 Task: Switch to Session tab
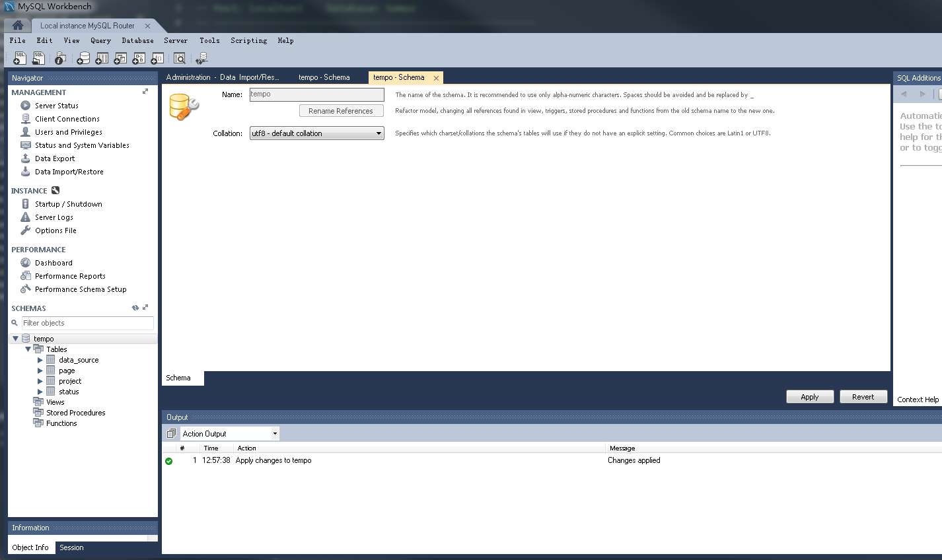pos(71,547)
